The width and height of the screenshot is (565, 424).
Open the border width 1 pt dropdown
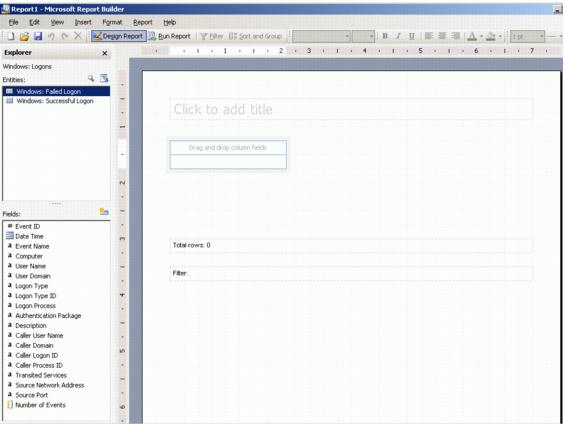[x=527, y=36]
